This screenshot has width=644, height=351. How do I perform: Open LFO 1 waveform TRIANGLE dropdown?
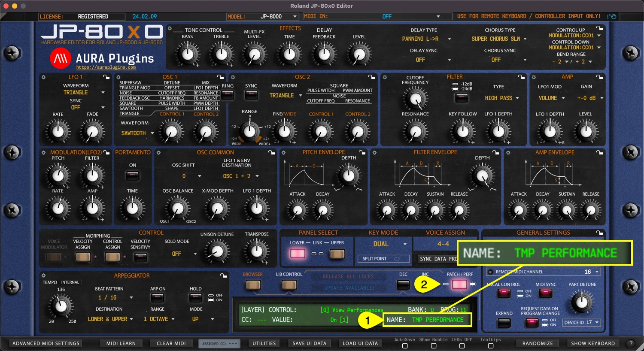84,92
